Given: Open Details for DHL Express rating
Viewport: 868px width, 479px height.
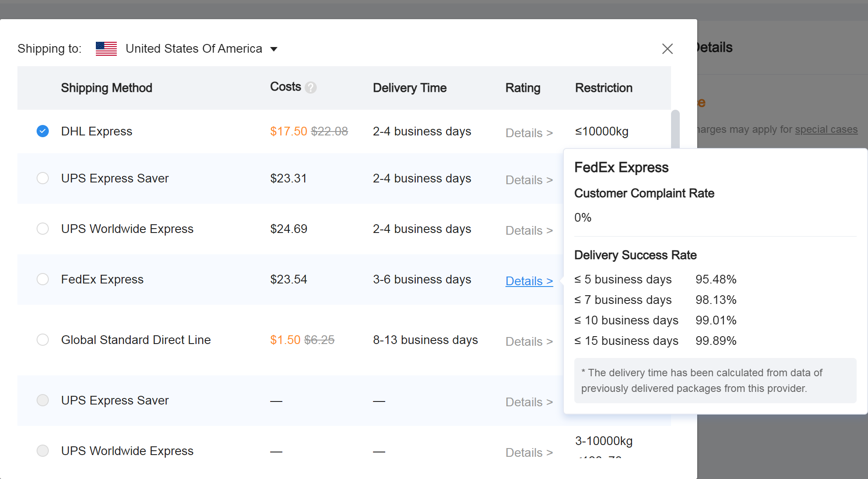Looking at the screenshot, I should pyautogui.click(x=529, y=133).
